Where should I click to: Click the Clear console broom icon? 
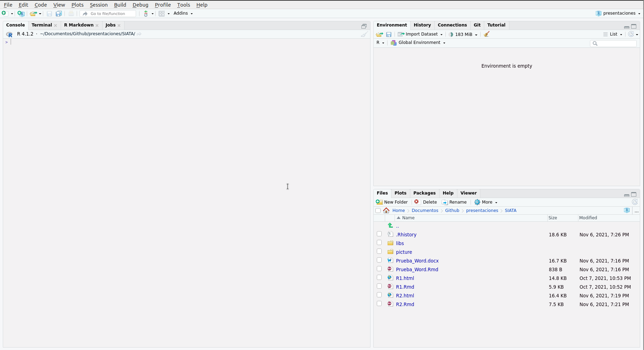click(364, 34)
